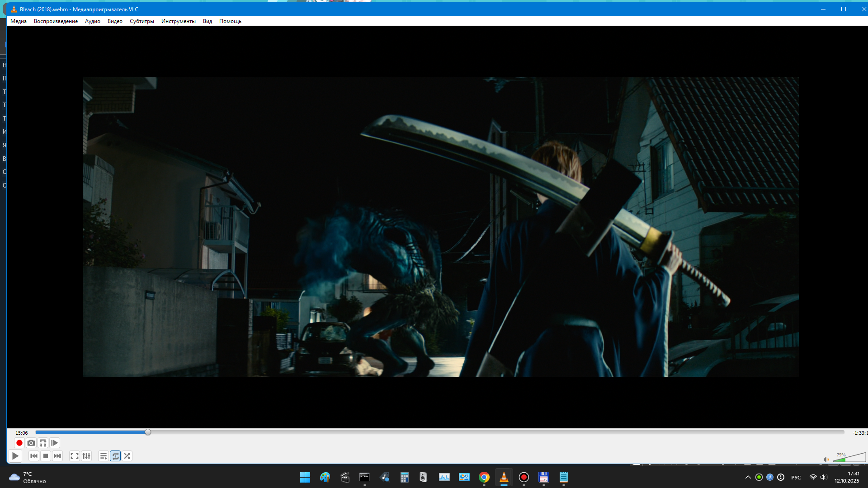The height and width of the screenshot is (488, 868).
Task: Expand the Воспроизведение menu
Action: pos(56,21)
